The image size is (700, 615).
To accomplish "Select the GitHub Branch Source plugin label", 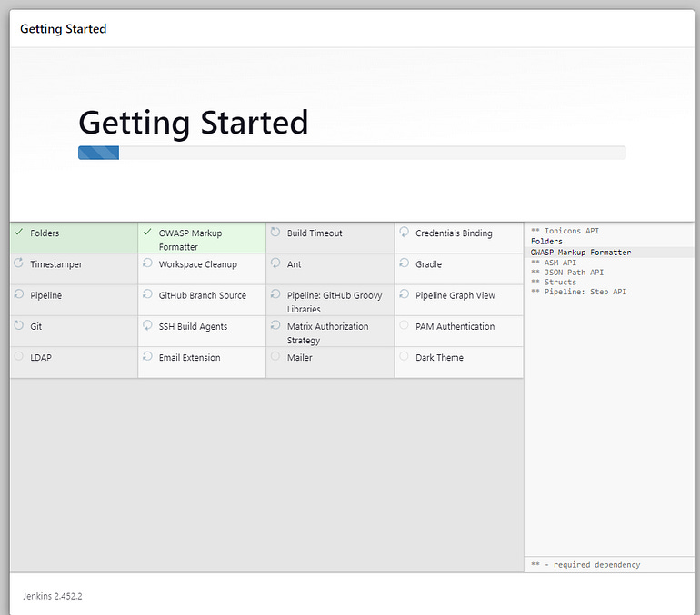I will pyautogui.click(x=202, y=295).
